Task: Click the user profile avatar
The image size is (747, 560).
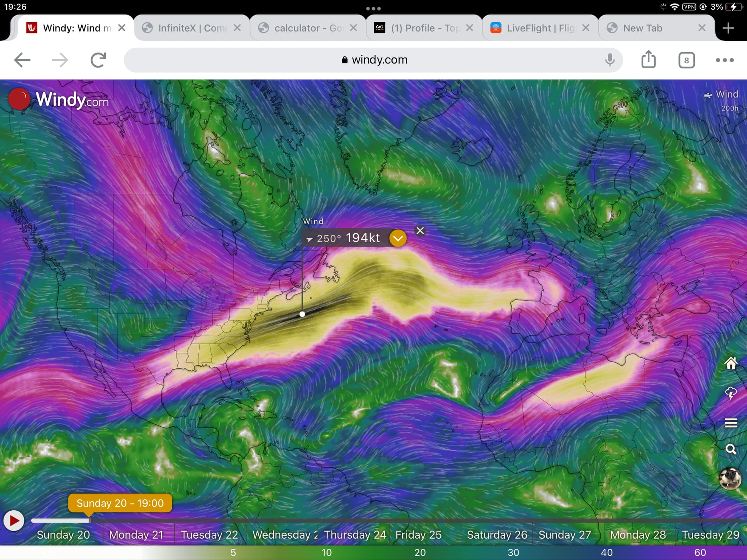Action: pyautogui.click(x=730, y=478)
